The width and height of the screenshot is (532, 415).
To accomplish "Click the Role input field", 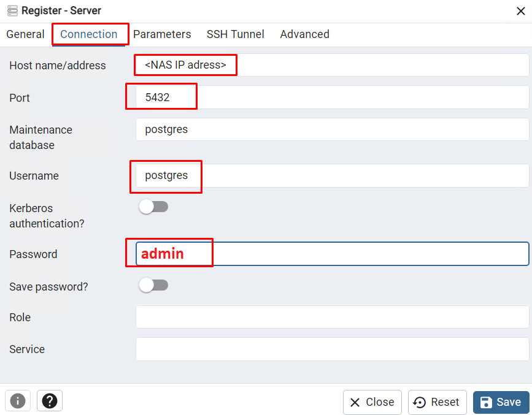I will [331, 317].
